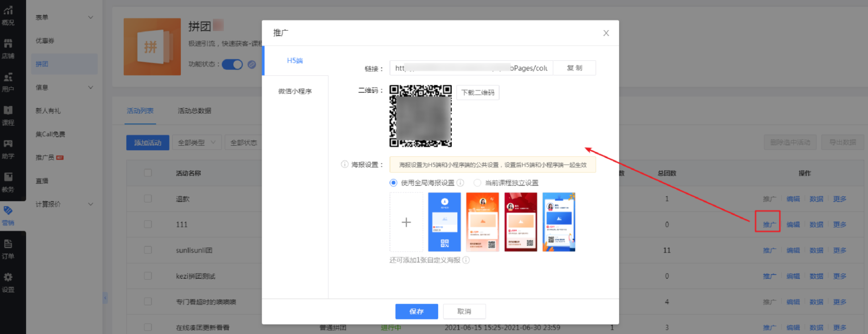Select the dark red poster template
Viewport: 868px width, 334px height.
(x=521, y=222)
